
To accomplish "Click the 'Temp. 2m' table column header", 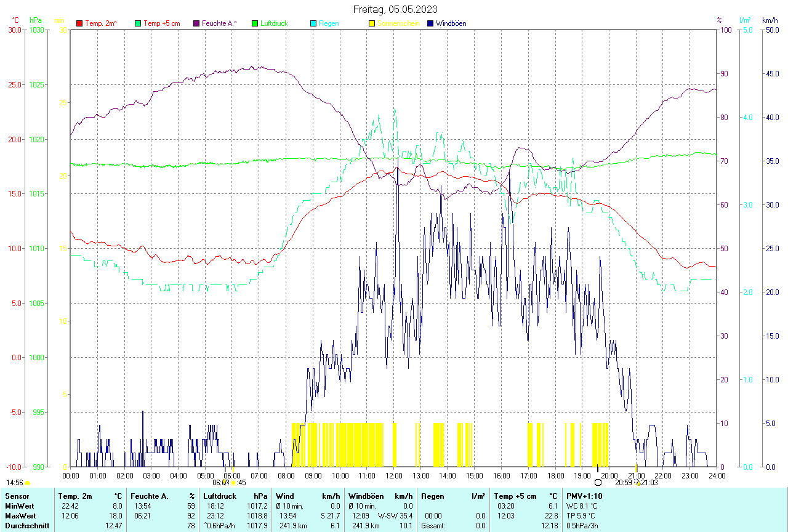I will tap(75, 496).
